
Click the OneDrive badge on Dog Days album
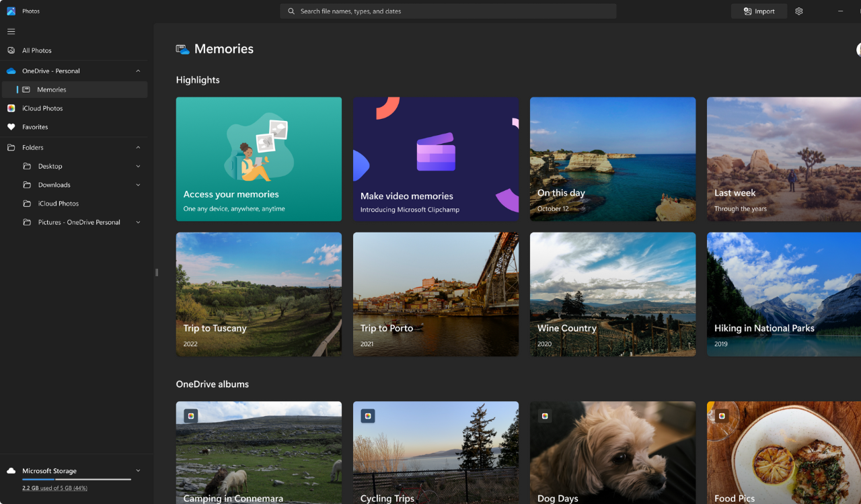coord(544,415)
